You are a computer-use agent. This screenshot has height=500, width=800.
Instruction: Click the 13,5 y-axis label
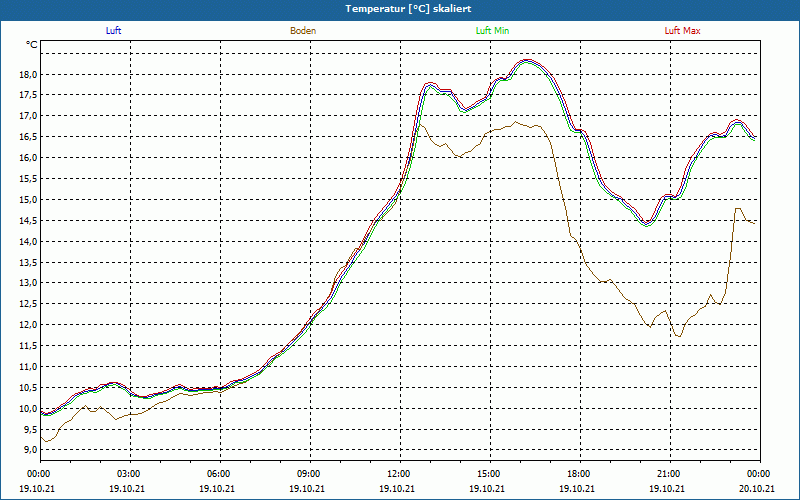point(29,262)
